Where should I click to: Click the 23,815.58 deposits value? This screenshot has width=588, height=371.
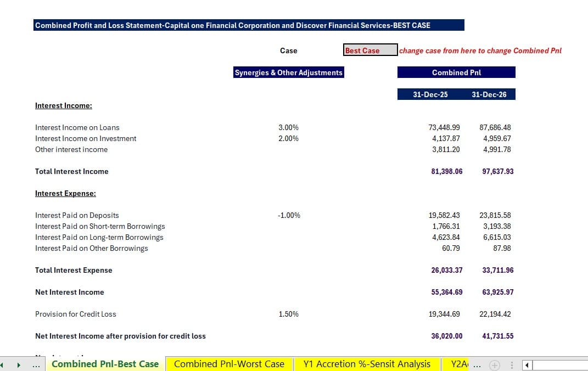click(x=495, y=216)
